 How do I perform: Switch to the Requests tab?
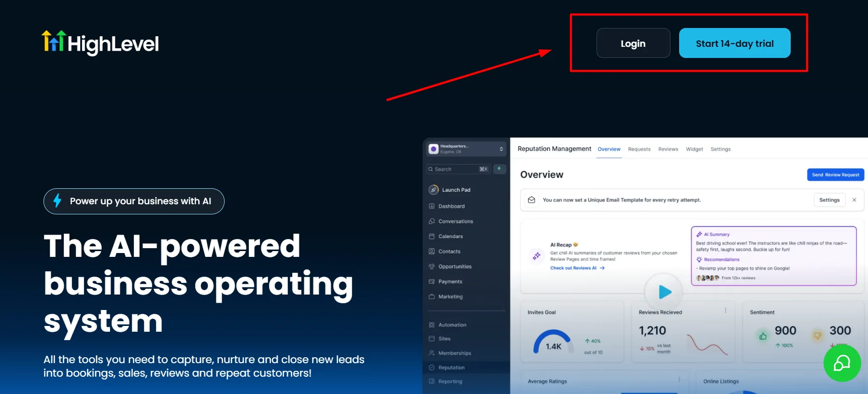coord(640,149)
